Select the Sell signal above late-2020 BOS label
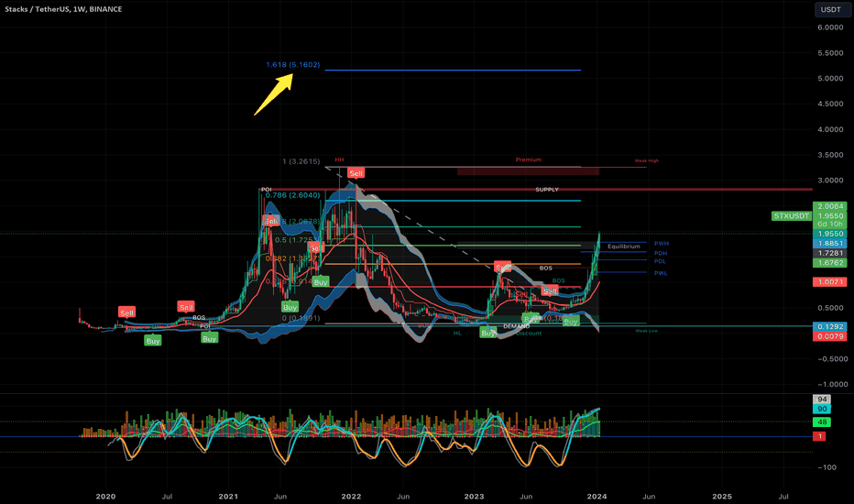The height and width of the screenshot is (504, 854). (x=186, y=307)
